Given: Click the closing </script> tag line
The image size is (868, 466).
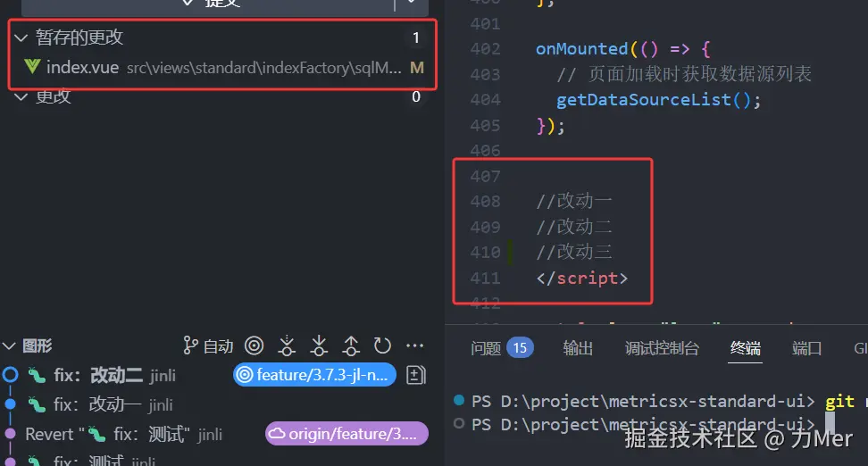Looking at the screenshot, I should [582, 278].
